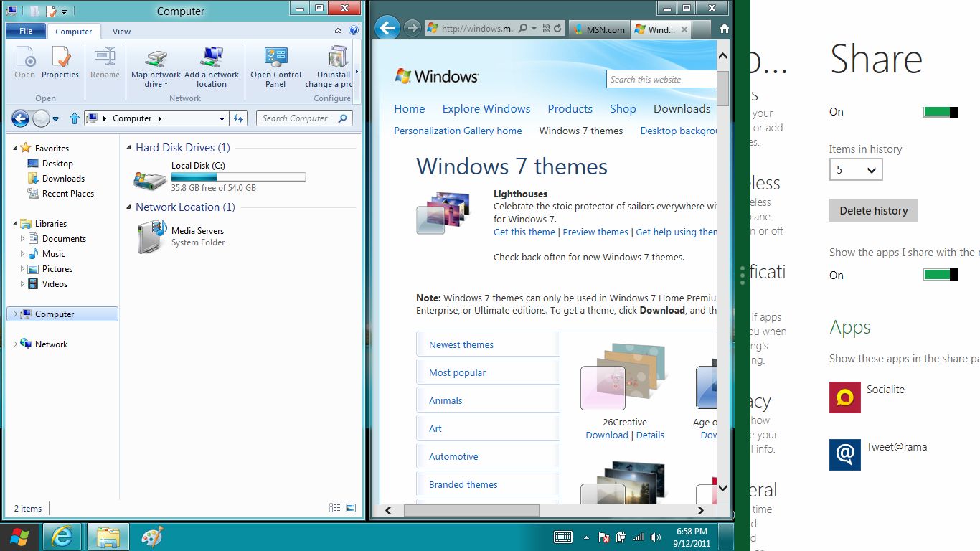
Task: Click the Socialite app icon
Action: coord(845,397)
